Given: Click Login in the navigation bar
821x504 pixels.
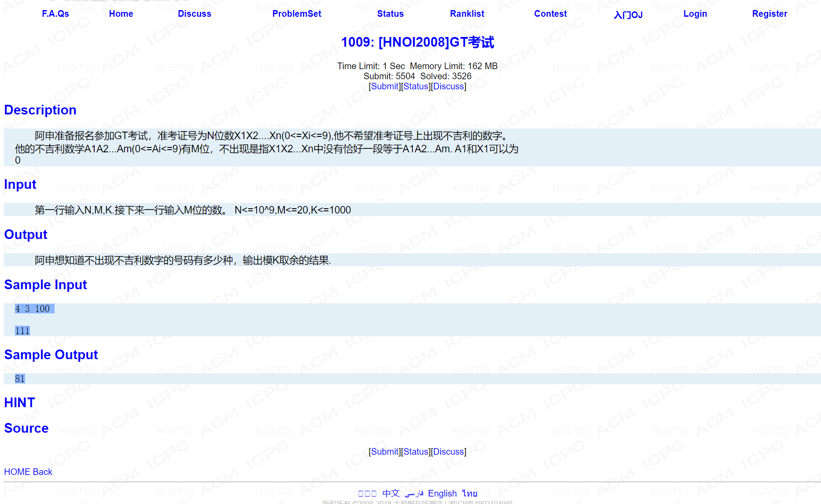Looking at the screenshot, I should 695,14.
